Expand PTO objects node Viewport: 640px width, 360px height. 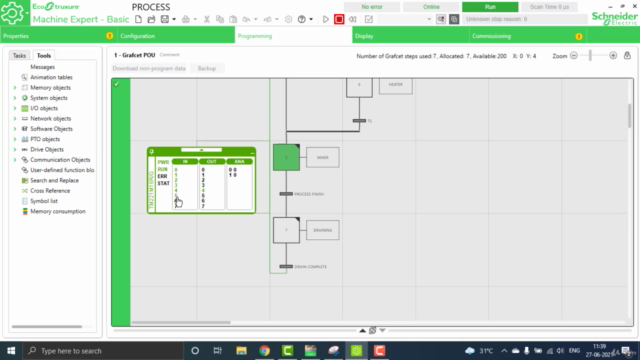pyautogui.click(x=15, y=139)
